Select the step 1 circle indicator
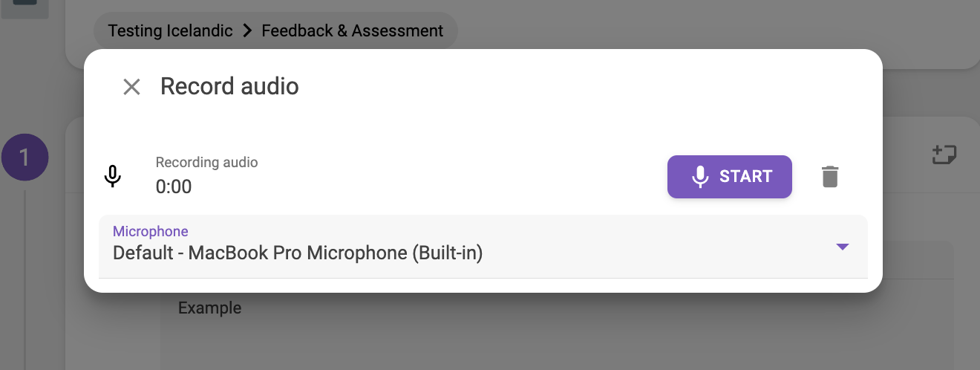Screen dimensions: 980x370 24,158
